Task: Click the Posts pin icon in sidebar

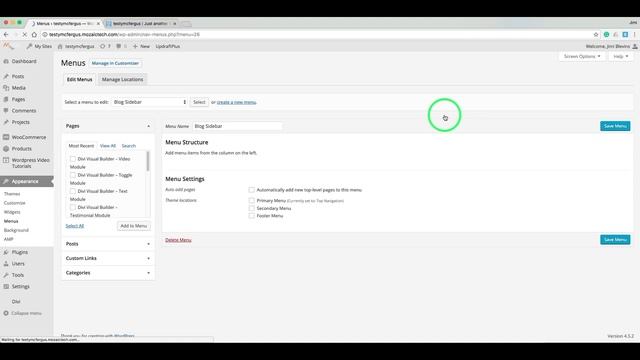Action: tap(6, 76)
